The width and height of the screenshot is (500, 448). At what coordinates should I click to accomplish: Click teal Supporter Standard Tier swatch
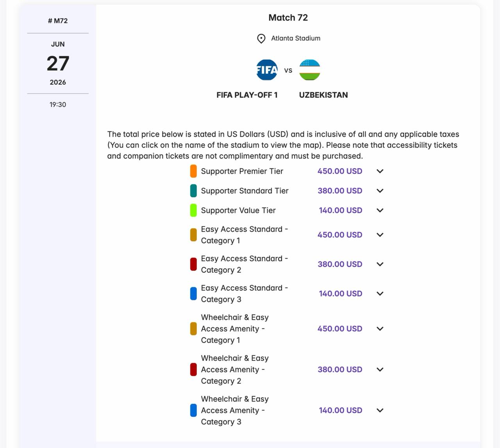pyautogui.click(x=193, y=191)
